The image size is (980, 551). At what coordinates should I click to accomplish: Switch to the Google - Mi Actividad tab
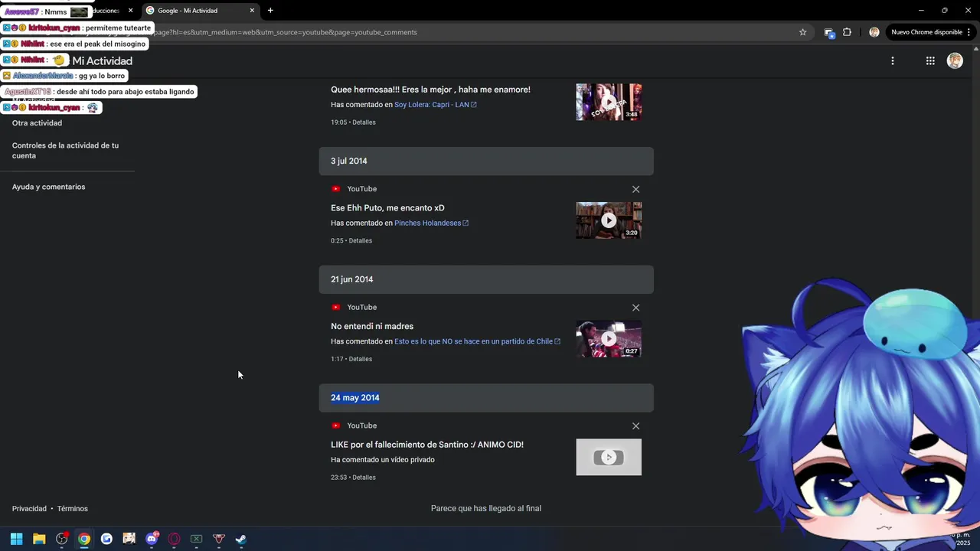pos(199,11)
